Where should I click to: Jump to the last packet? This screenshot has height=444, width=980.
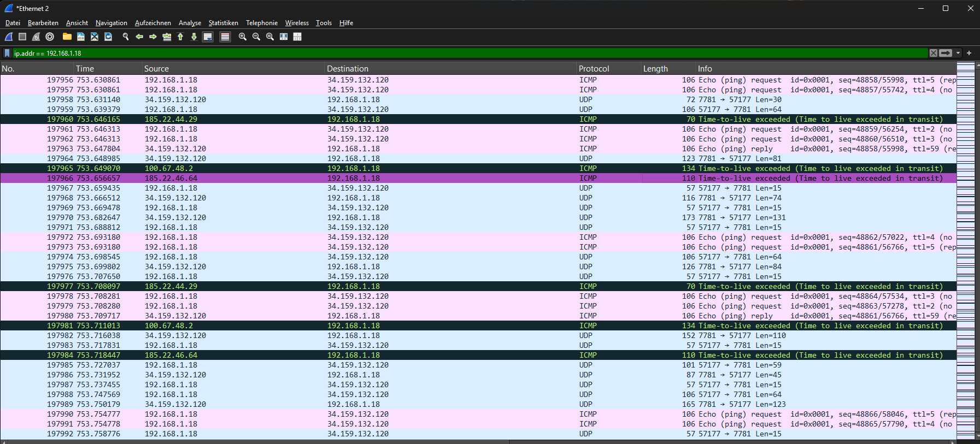coord(194,37)
